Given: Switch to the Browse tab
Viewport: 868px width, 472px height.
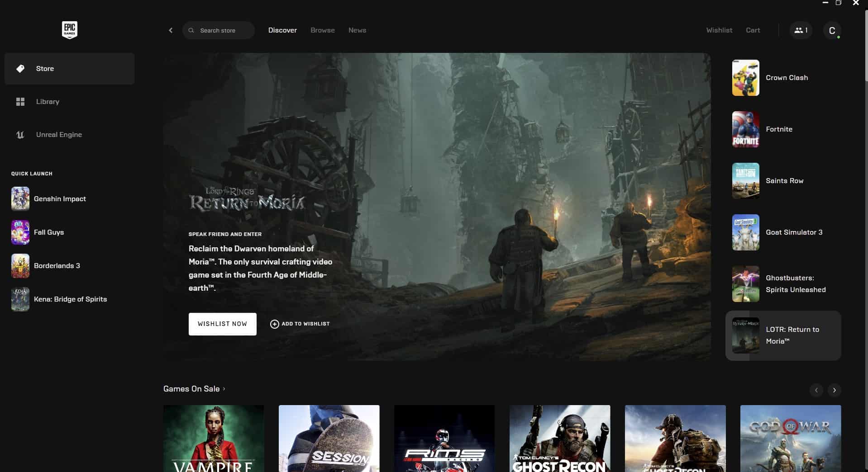Looking at the screenshot, I should pos(322,30).
